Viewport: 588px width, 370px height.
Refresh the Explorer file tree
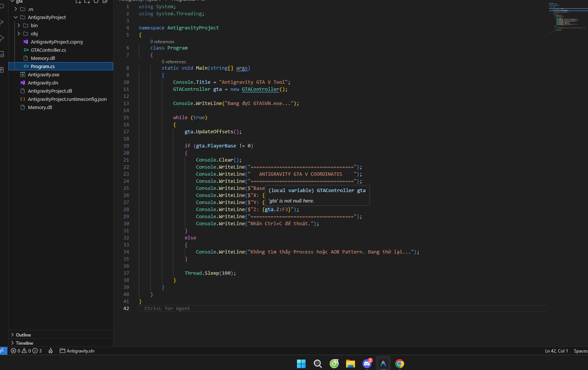pos(96,1)
